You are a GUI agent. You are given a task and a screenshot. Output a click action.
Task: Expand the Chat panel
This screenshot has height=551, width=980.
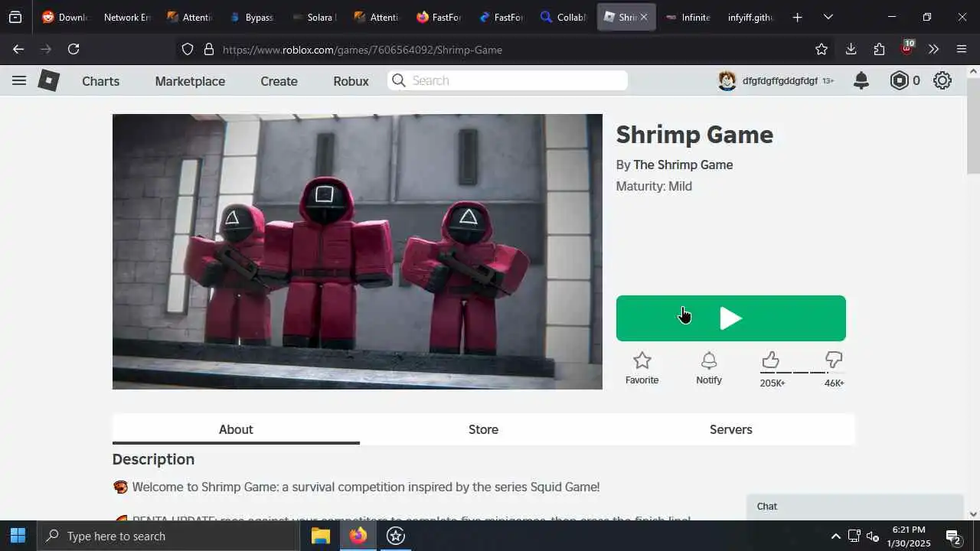tap(855, 507)
